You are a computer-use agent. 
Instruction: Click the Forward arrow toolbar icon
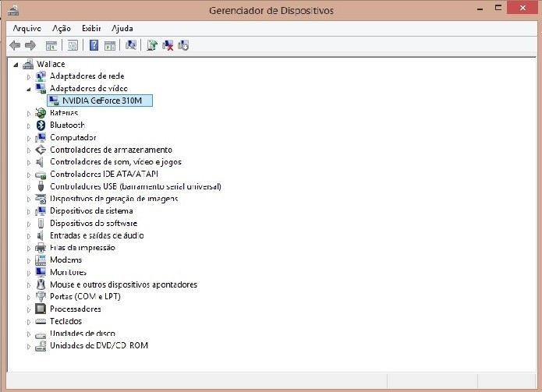point(30,45)
